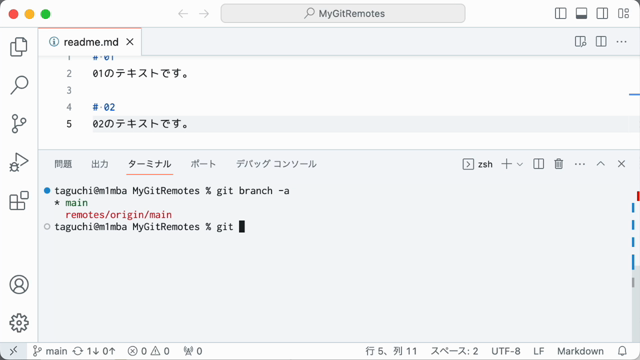The image size is (640, 360).
Task: Kill the terminal with trash icon
Action: coord(559,164)
